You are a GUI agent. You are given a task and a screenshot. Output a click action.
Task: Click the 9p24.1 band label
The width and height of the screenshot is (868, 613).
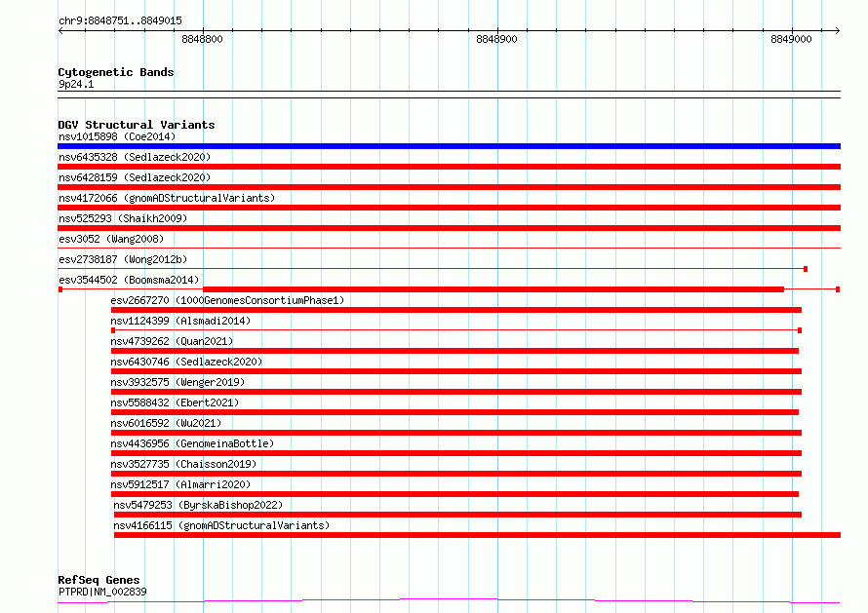point(76,84)
